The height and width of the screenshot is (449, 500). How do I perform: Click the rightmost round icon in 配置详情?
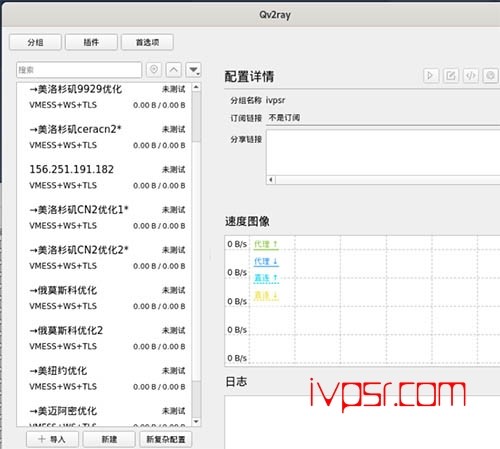(x=491, y=76)
